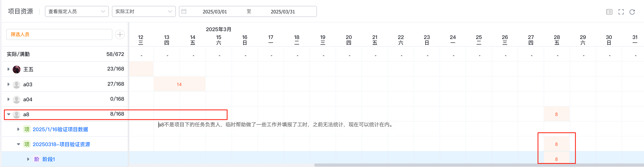The height and width of the screenshot is (167, 644).
Task: Open the 阶段1 link
Action: [48, 159]
